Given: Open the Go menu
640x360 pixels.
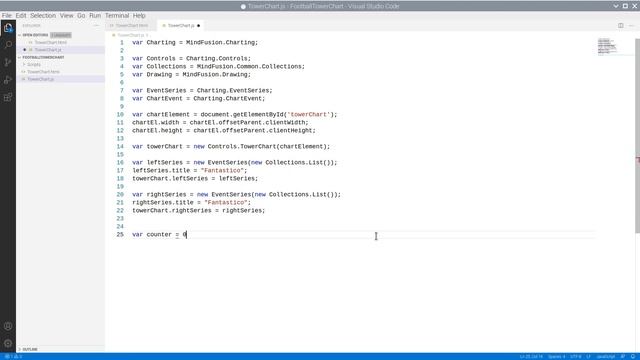Looking at the screenshot, I should pos(81,16).
